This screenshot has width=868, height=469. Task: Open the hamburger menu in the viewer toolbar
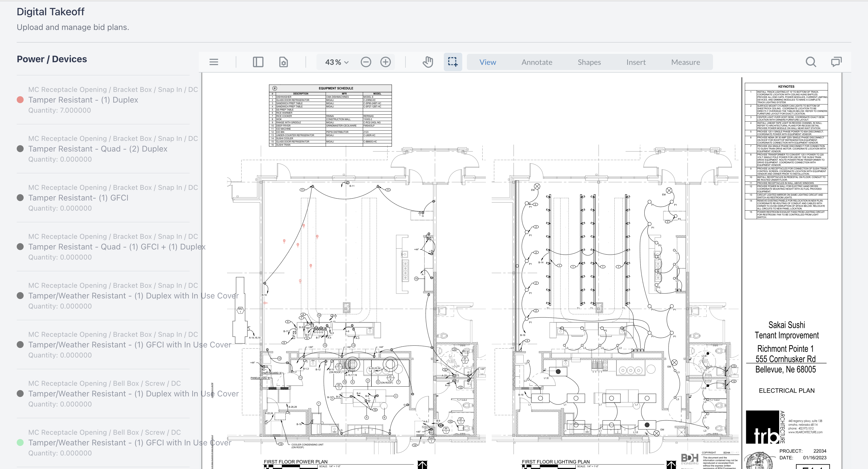(214, 62)
